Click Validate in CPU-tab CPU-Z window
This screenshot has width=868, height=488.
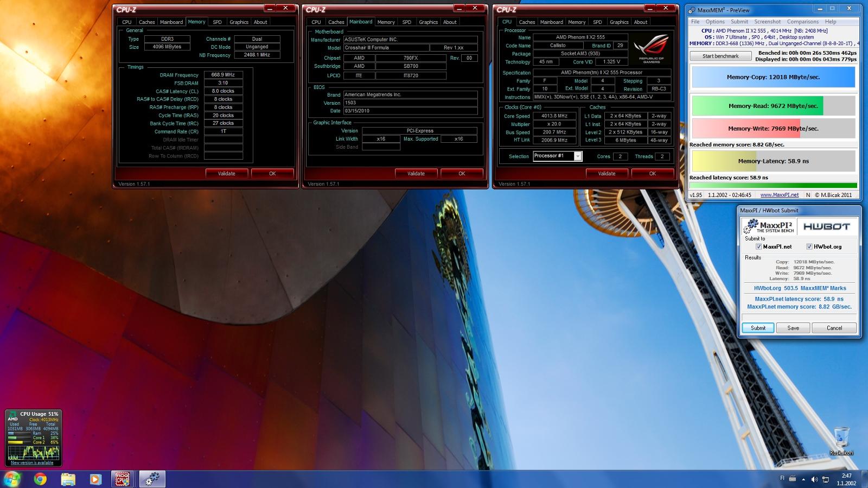tap(607, 174)
